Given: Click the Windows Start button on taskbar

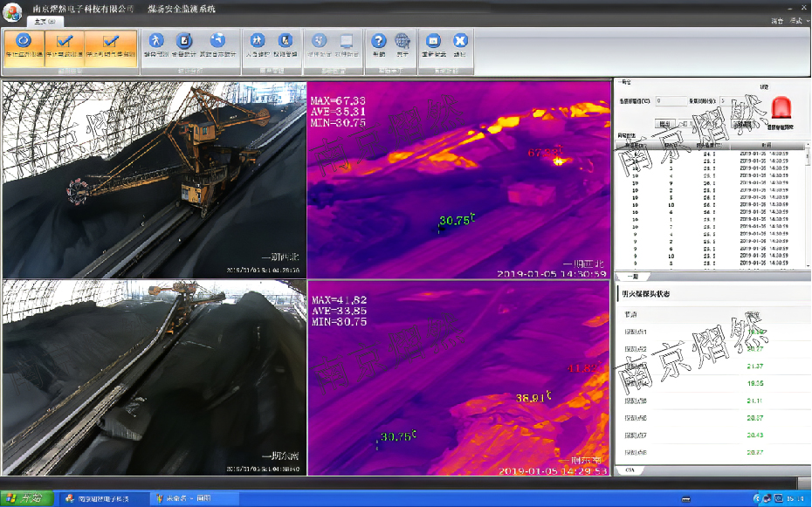Looking at the screenshot, I should pos(28,498).
